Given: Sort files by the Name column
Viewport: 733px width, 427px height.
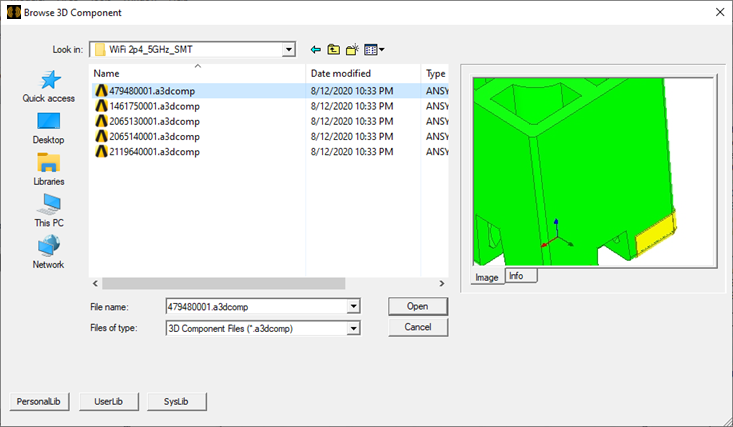Looking at the screenshot, I should [197, 73].
